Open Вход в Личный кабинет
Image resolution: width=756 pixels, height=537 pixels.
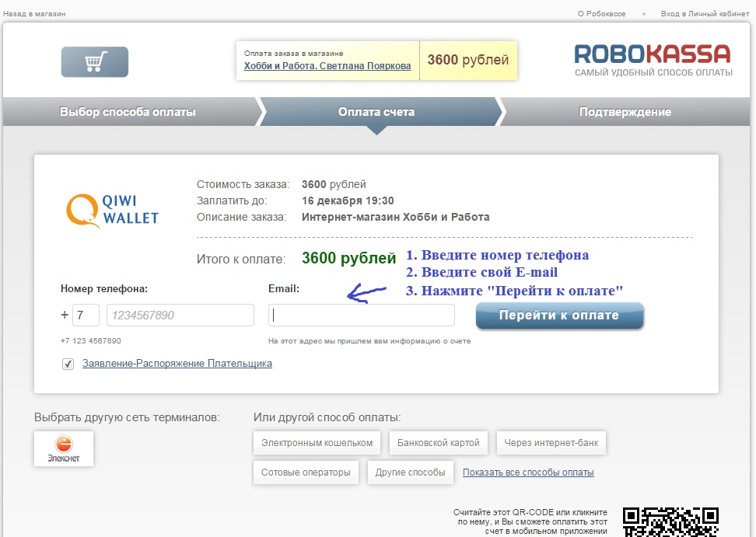[x=705, y=14]
